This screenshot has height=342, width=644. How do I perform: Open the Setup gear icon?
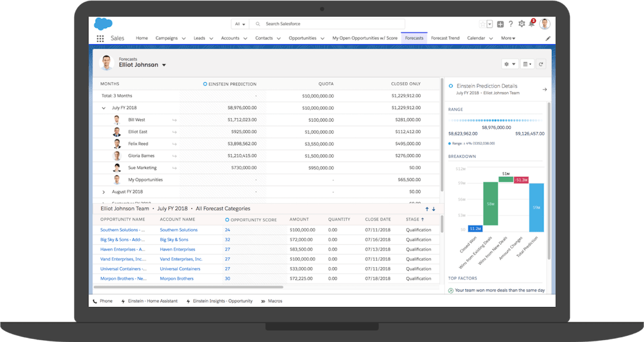pos(521,24)
